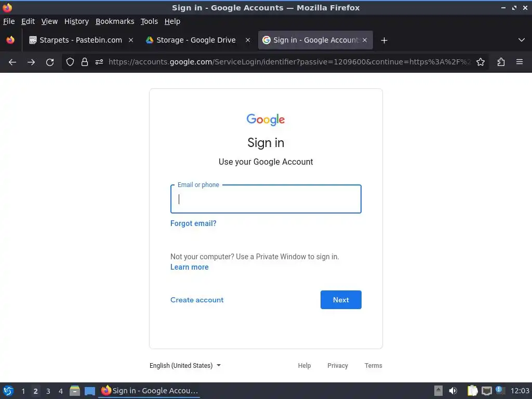Viewport: 532px width, 399px height.
Task: Open the taskbar start menu icon
Action: tap(8, 391)
